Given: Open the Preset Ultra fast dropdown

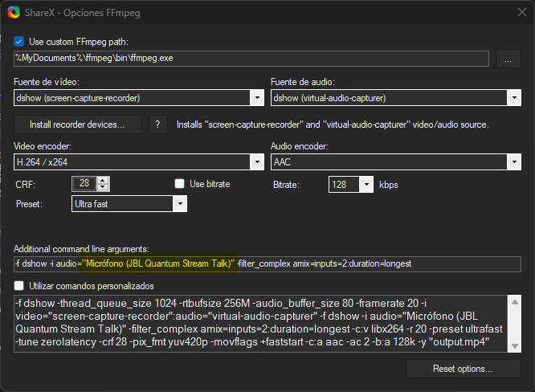Looking at the screenshot, I should point(129,204).
